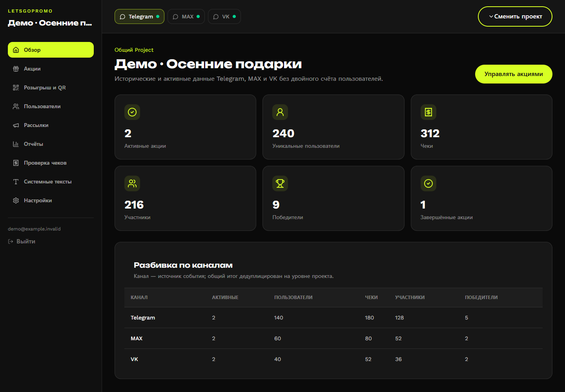Image resolution: width=565 pixels, height=392 pixels.
Task: Click the logout arrow icon beside Выйти
Action: (11, 241)
